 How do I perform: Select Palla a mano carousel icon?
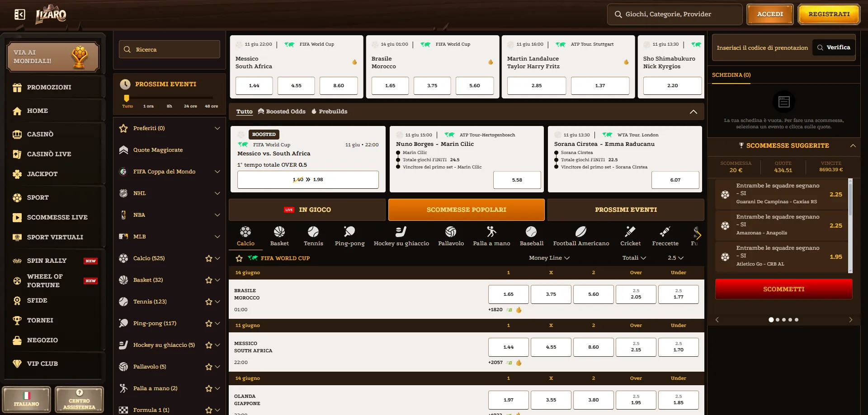[491, 236]
